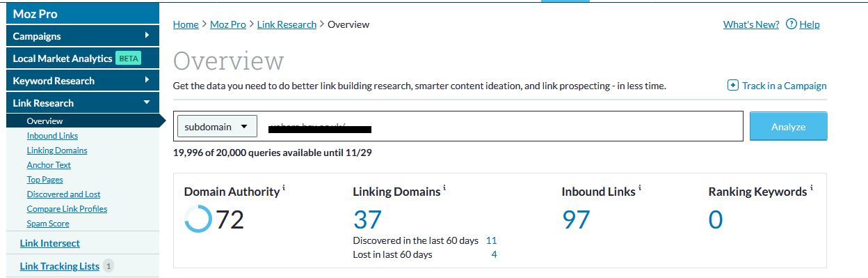Click the plus icon beside Track in a Campaign
The width and height of the screenshot is (868, 278).
tap(732, 86)
